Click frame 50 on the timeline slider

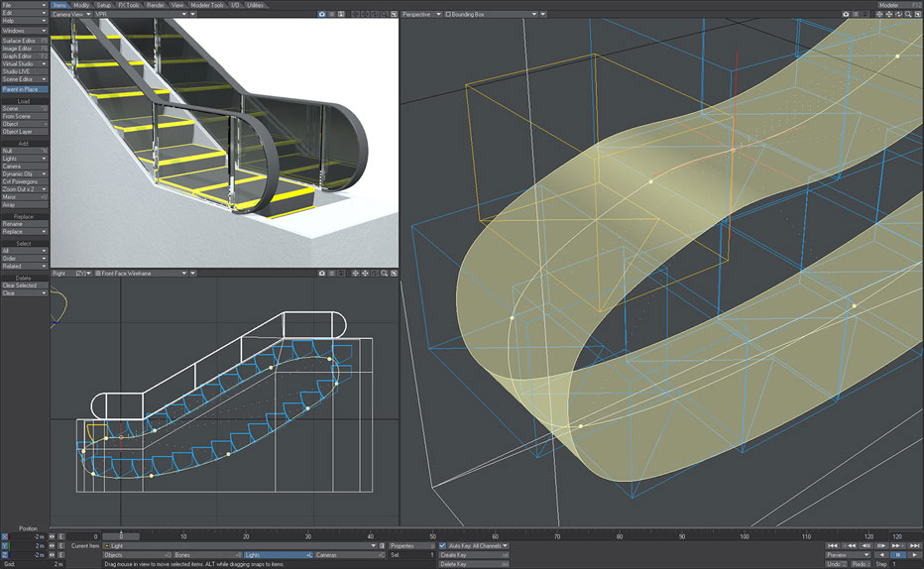point(431,536)
